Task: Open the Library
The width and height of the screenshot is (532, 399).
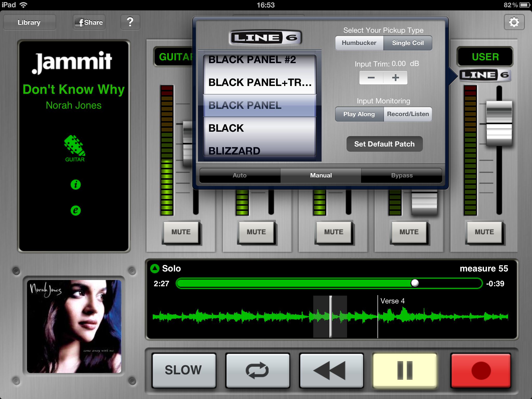Action: [x=29, y=22]
